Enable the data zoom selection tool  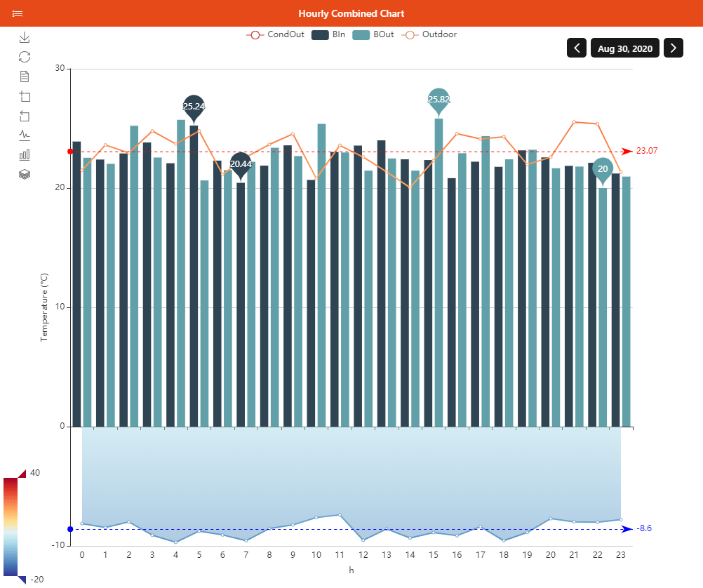pos(25,96)
